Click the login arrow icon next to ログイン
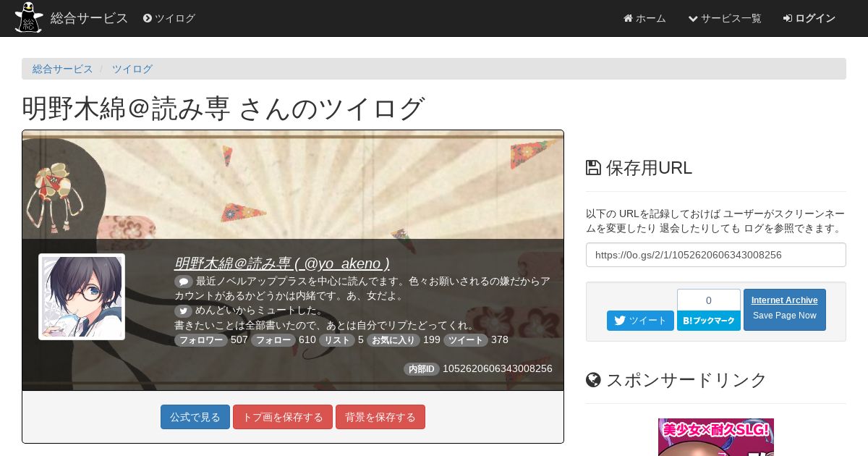This screenshot has height=456, width=868. [788, 18]
